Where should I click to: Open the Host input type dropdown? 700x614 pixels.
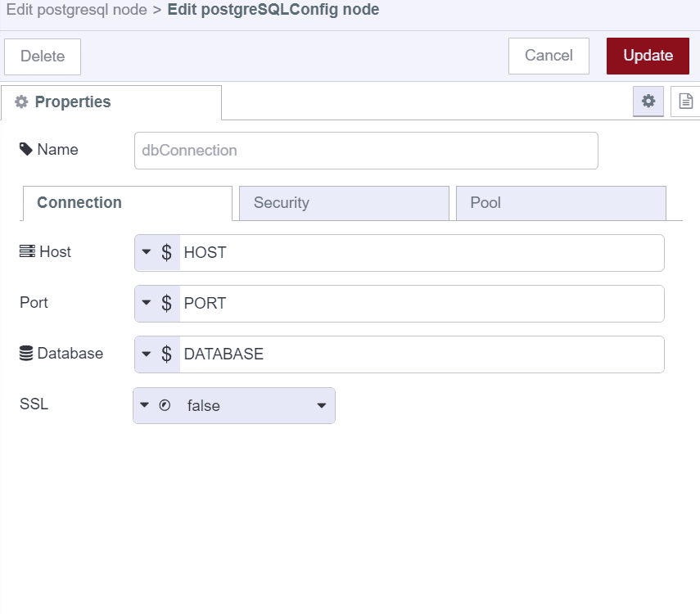(x=144, y=252)
